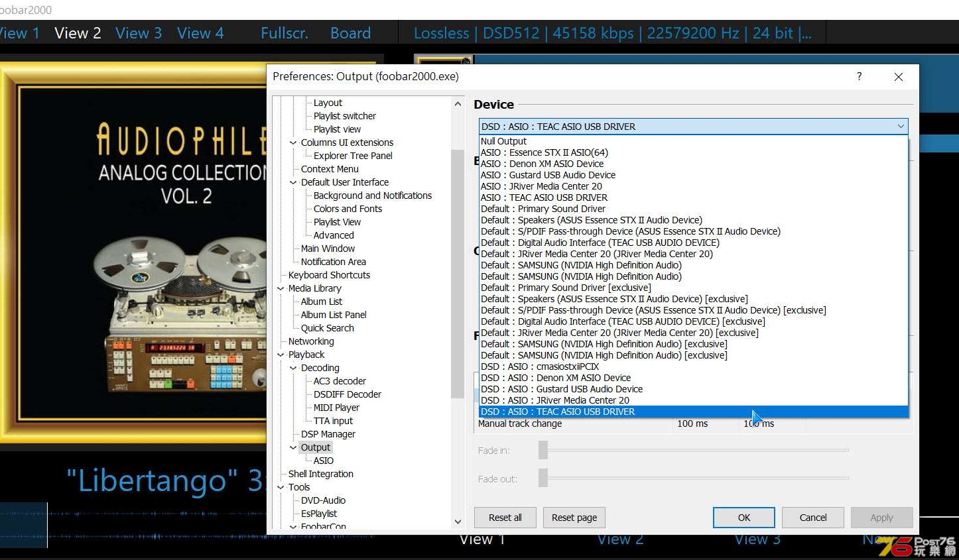Choose ASIO : TEAC ASIO USB DRIVER
Image resolution: width=959 pixels, height=560 pixels.
(x=693, y=197)
